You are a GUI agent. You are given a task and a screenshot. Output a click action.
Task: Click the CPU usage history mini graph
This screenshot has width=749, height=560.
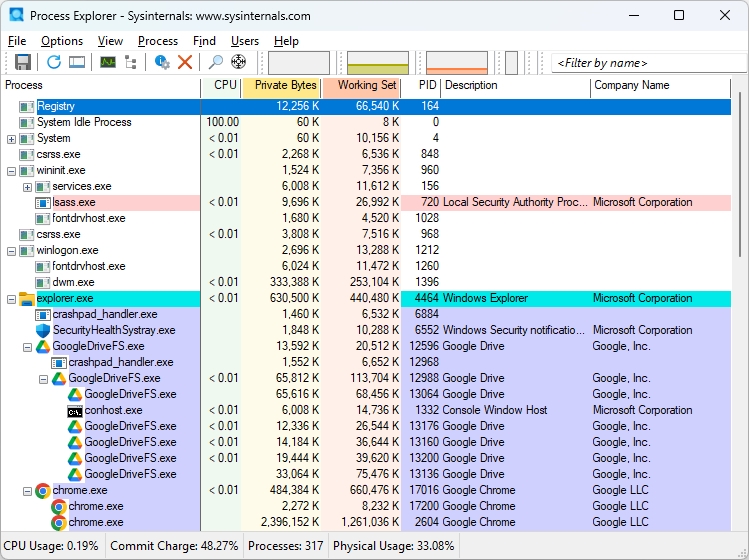click(x=298, y=63)
